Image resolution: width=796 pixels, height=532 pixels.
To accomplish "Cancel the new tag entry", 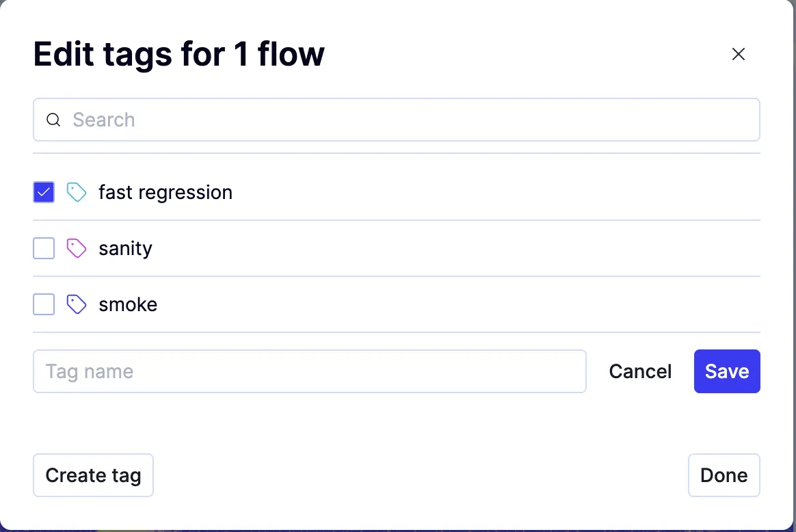I will click(640, 371).
